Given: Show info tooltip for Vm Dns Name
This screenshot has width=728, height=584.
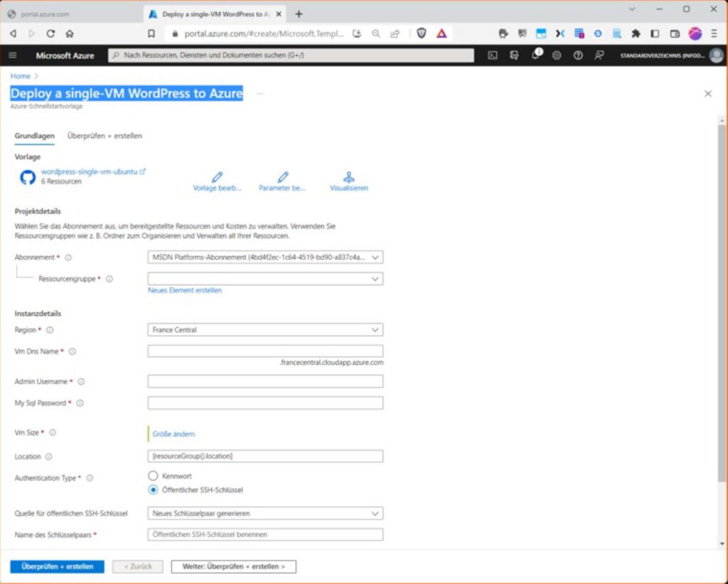Looking at the screenshot, I should (x=73, y=351).
